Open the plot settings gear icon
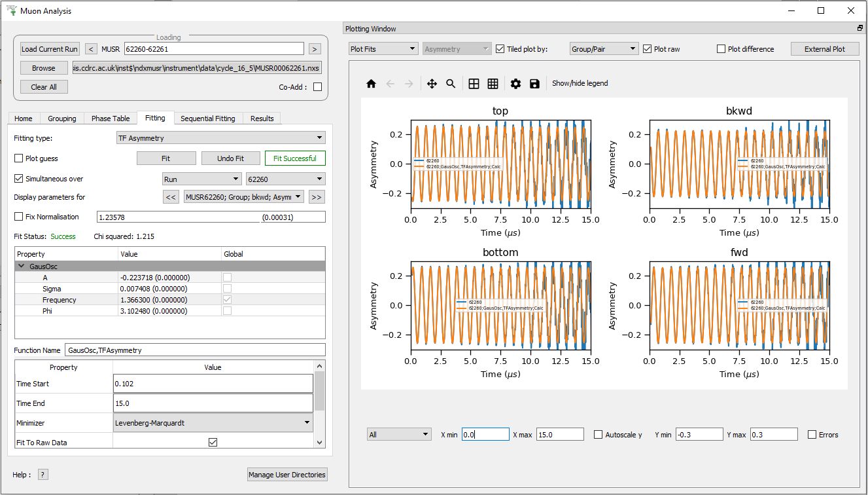This screenshot has width=868, height=495. point(515,84)
